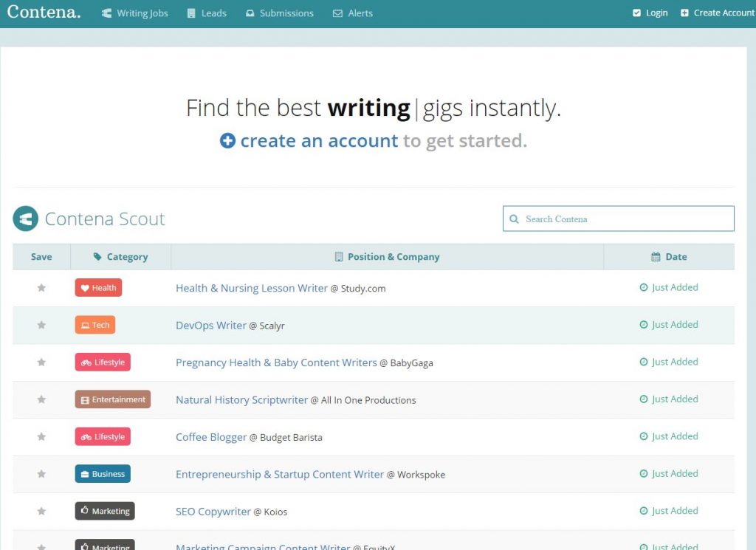Star the DevOps Writer job
This screenshot has height=550, width=756.
pos(41,325)
